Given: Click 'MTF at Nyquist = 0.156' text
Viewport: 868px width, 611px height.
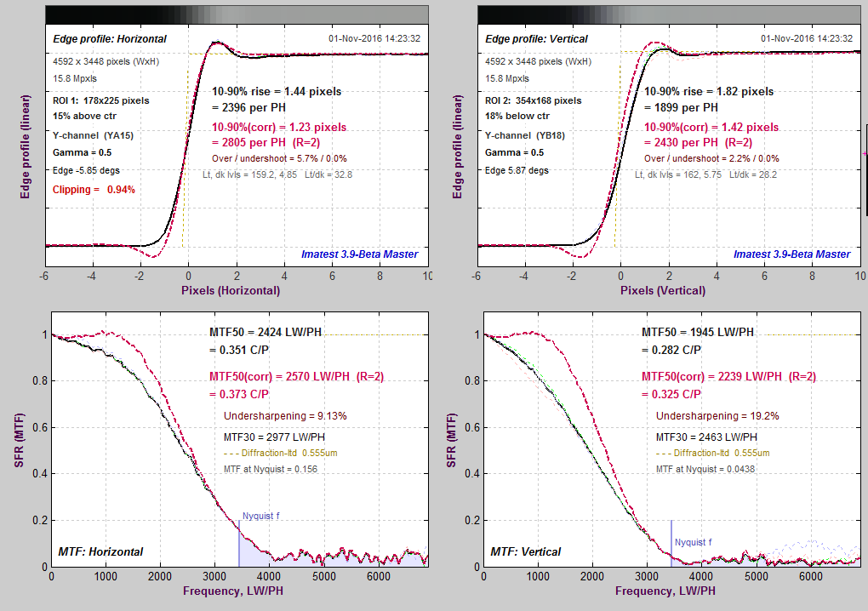Looking at the screenshot, I should [271, 469].
